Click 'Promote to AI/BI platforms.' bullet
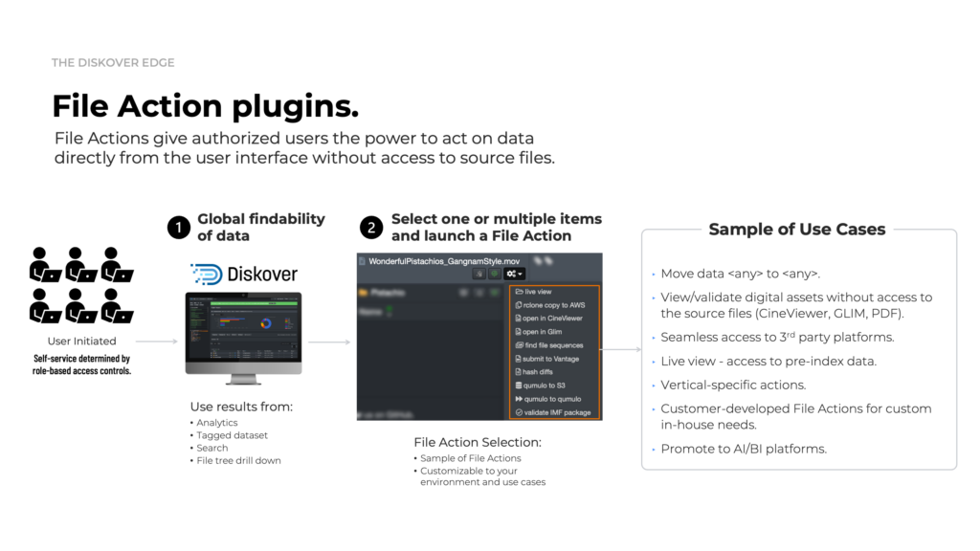 [x=743, y=450]
